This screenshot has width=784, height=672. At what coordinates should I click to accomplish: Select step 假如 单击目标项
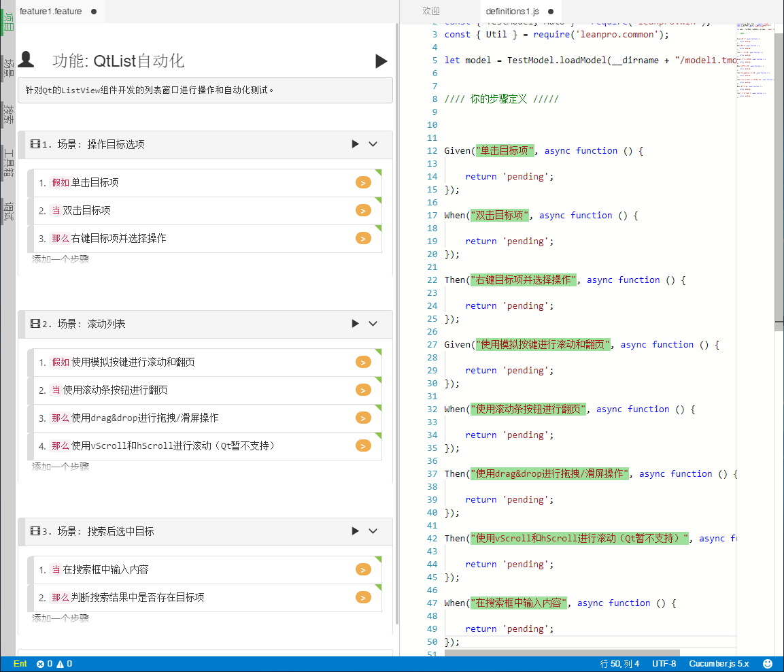(205, 182)
